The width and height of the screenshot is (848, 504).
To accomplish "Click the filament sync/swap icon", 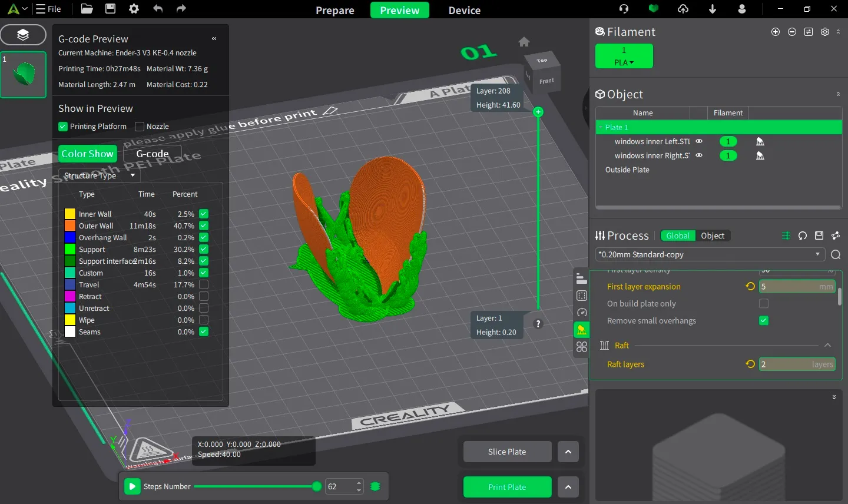I will (809, 32).
